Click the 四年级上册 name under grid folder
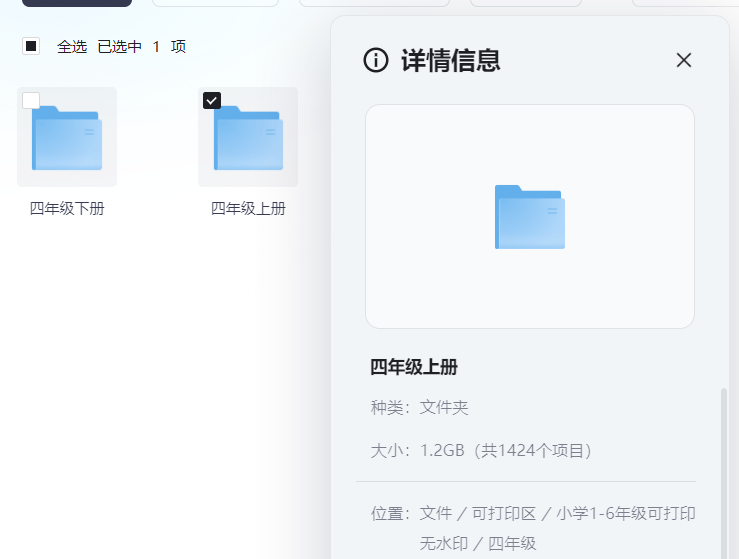This screenshot has height=559, width=739. click(x=248, y=208)
